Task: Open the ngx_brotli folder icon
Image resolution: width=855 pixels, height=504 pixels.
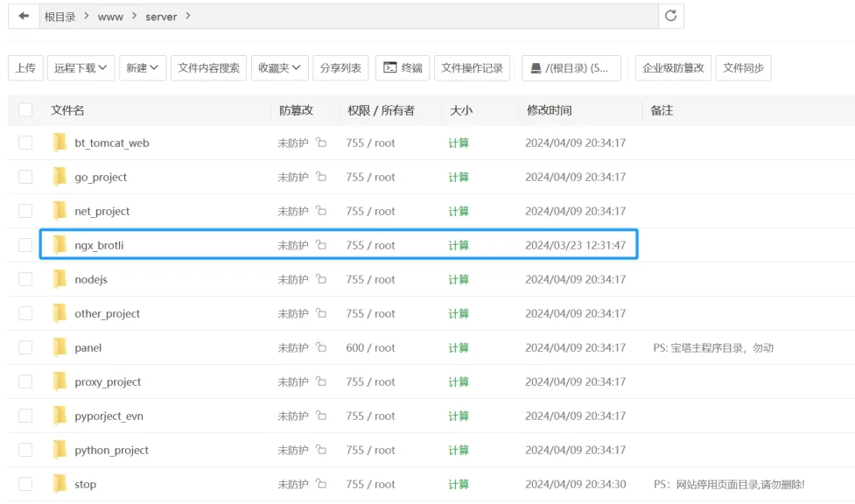Action: [x=60, y=246]
